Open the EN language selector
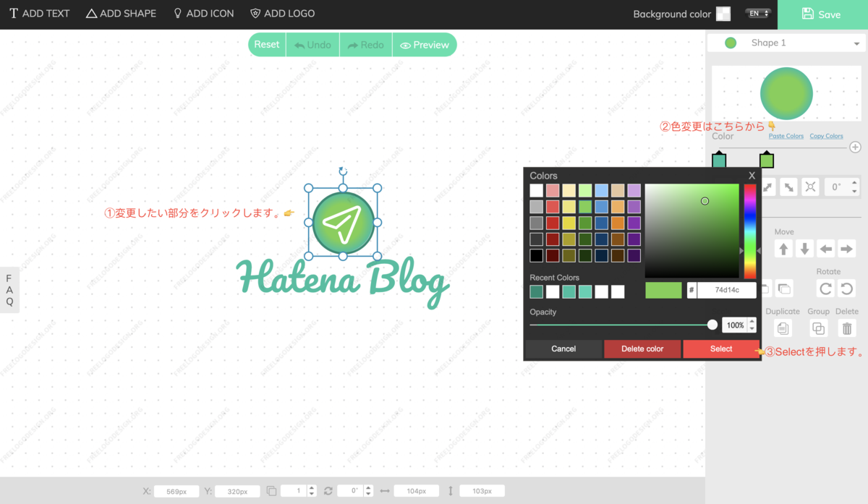868x504 pixels. [x=757, y=14]
